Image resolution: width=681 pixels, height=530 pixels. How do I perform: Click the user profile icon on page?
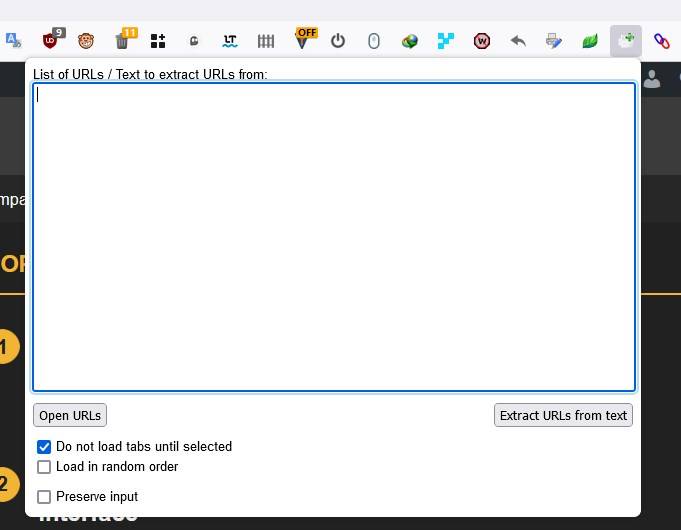tap(651, 79)
